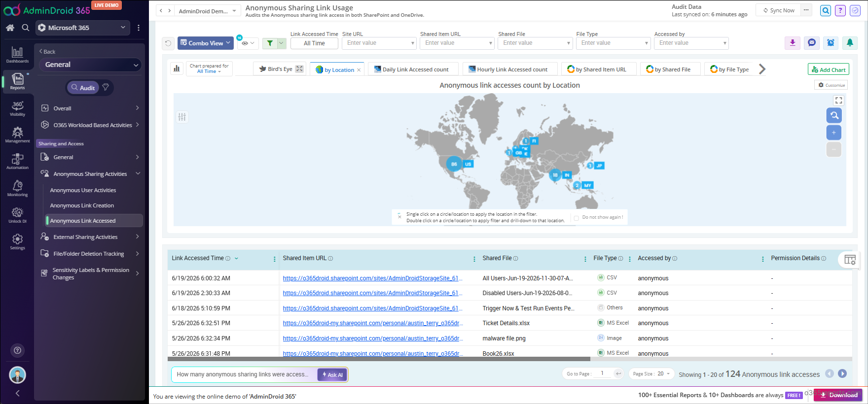Click the top-right purple help icon

click(x=840, y=10)
